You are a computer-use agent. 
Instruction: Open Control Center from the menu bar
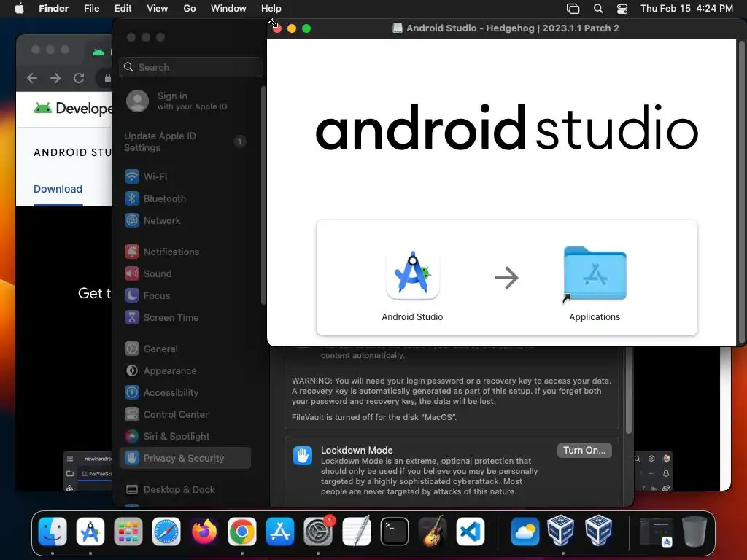622,9
